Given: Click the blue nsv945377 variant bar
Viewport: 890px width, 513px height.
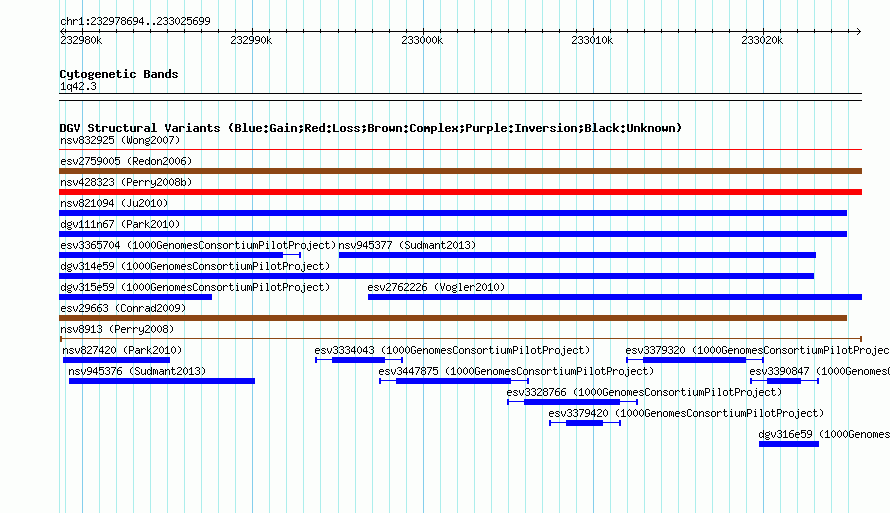Looking at the screenshot, I should coord(577,255).
